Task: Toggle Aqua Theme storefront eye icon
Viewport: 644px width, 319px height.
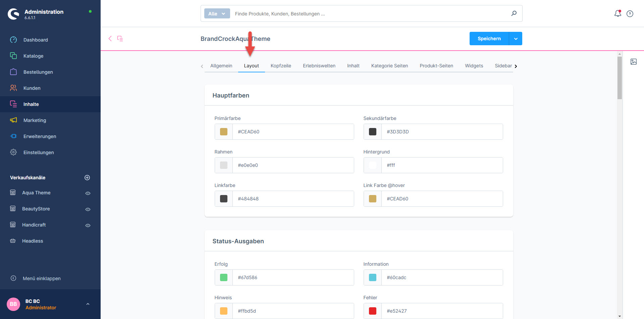Action: pos(88,193)
